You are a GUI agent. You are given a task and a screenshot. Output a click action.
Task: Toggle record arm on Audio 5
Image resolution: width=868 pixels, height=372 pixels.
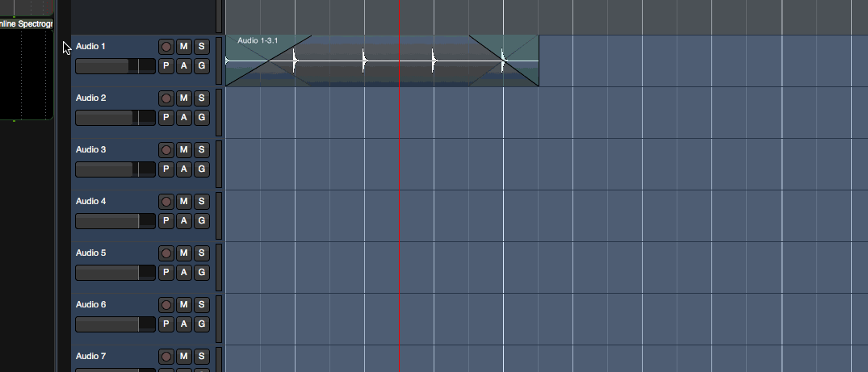click(x=166, y=253)
